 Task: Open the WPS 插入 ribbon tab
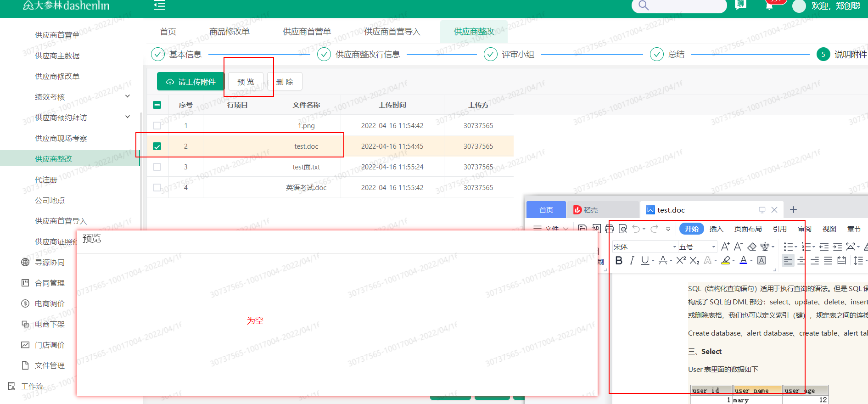(716, 229)
